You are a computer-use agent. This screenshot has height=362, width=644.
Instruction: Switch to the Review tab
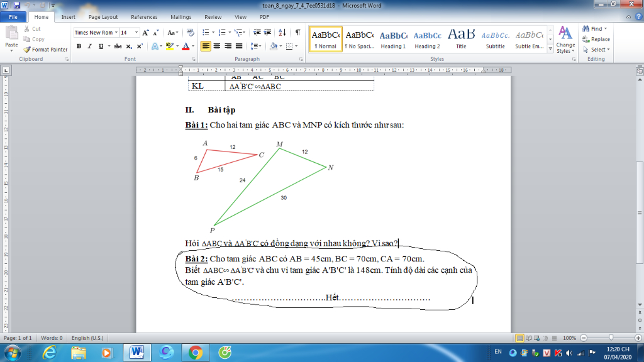213,17
